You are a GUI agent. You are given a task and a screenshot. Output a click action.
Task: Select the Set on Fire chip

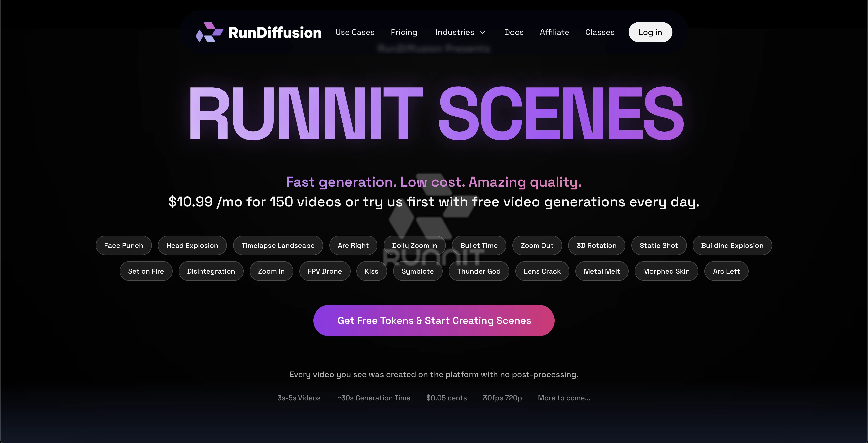146,271
